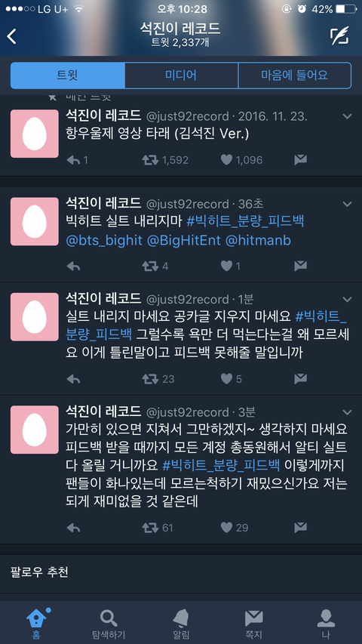
Task: Send the 1분 tweet via direct message icon
Action: click(300, 379)
